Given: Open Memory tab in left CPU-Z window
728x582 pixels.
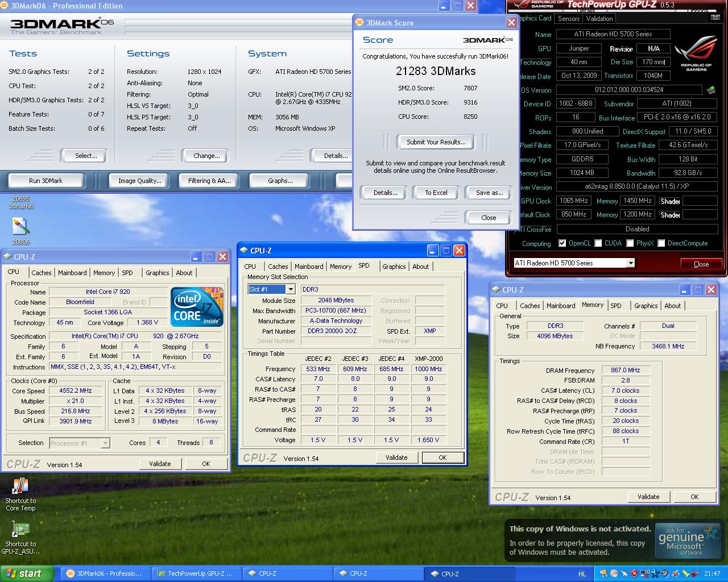Looking at the screenshot, I should pos(104,273).
